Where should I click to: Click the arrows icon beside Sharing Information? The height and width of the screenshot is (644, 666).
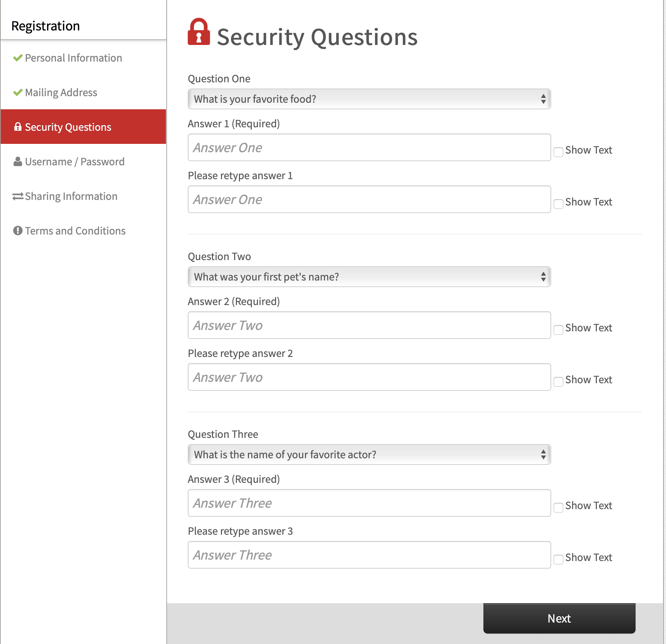[x=18, y=196]
